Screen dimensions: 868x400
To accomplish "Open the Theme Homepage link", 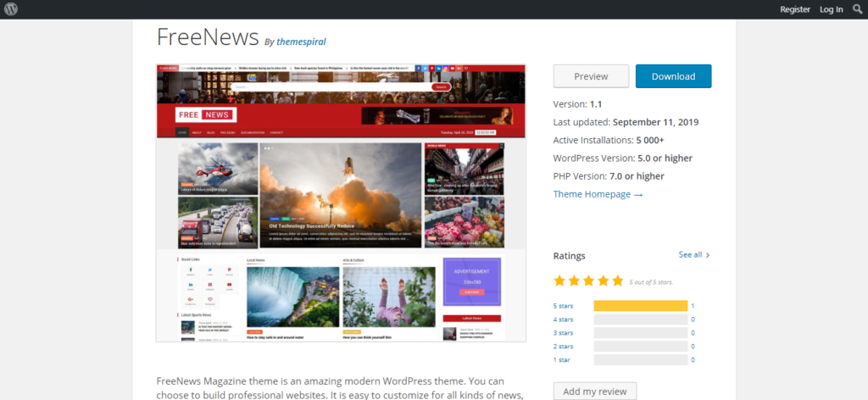I will tap(598, 194).
